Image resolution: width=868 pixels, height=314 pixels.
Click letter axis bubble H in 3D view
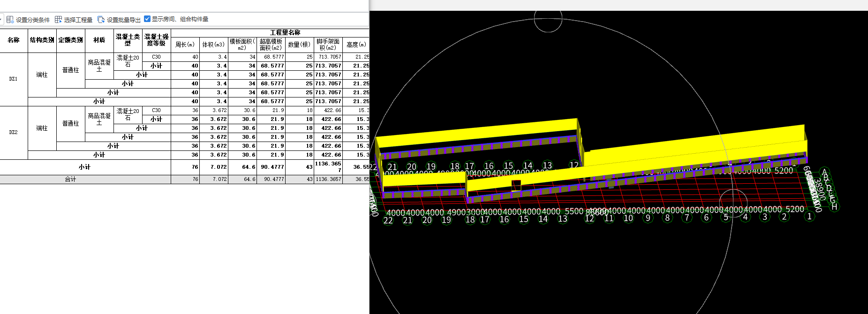(834, 206)
